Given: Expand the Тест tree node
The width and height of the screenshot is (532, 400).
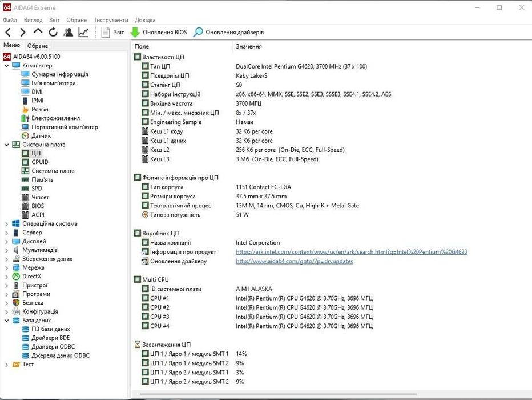Looking at the screenshot, I should 6,365.
